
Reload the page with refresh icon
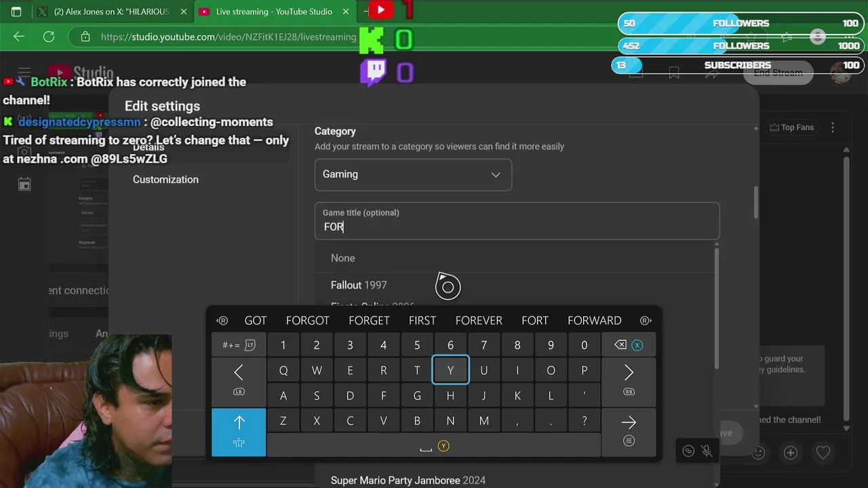click(x=49, y=37)
